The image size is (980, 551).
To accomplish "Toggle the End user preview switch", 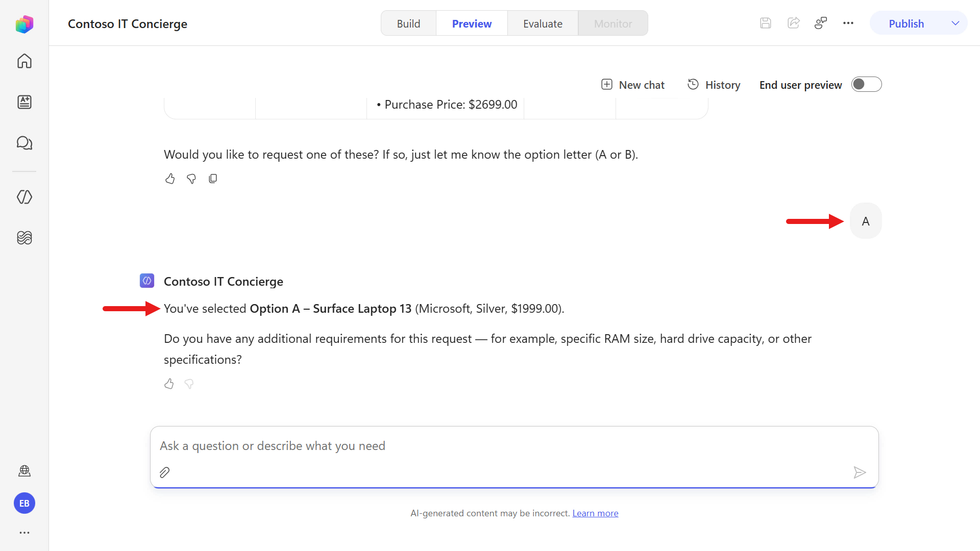I will coord(867,84).
